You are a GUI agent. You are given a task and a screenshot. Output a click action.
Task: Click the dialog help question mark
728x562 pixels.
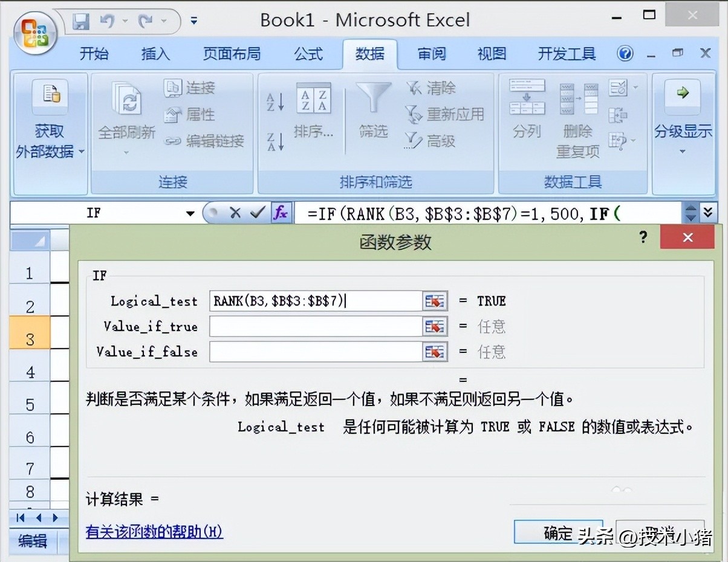pos(643,237)
